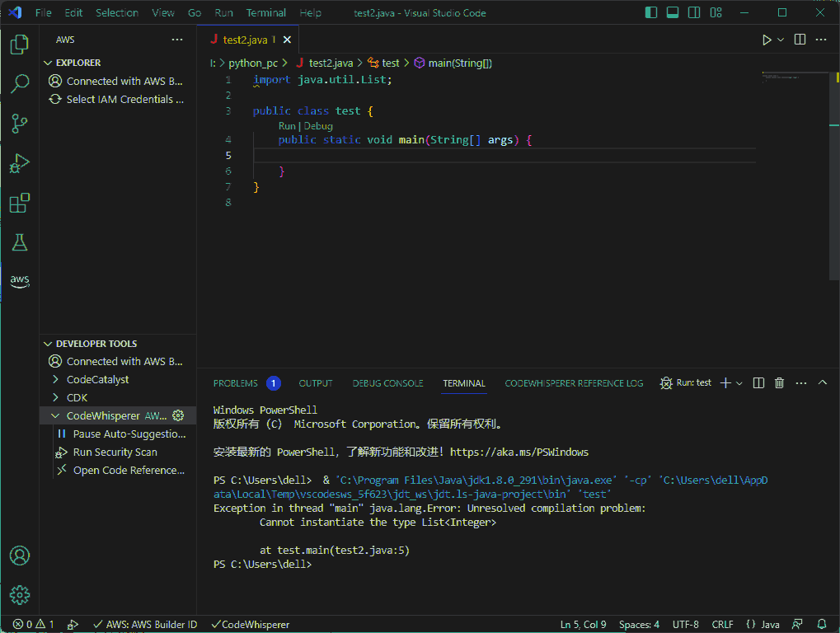
Task: Click Select IAM Credentials entry
Action: pyautogui.click(x=124, y=99)
